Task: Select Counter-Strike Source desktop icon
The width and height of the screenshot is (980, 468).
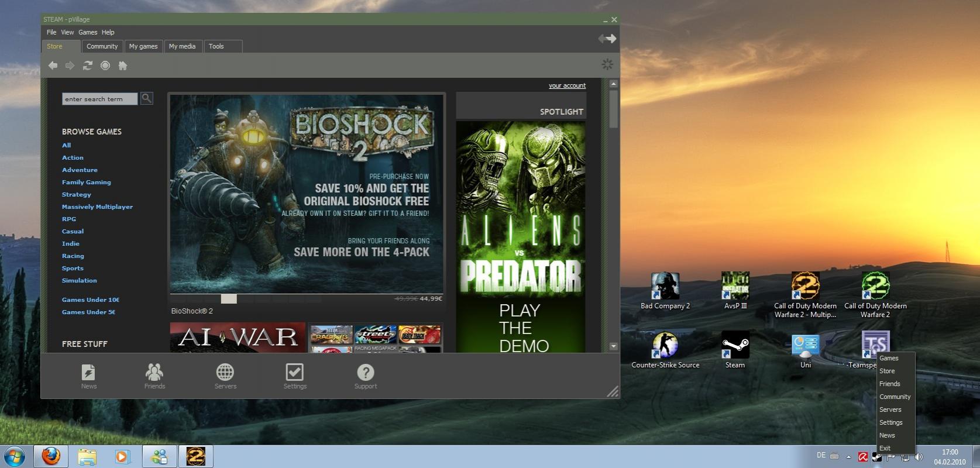Action: point(665,350)
